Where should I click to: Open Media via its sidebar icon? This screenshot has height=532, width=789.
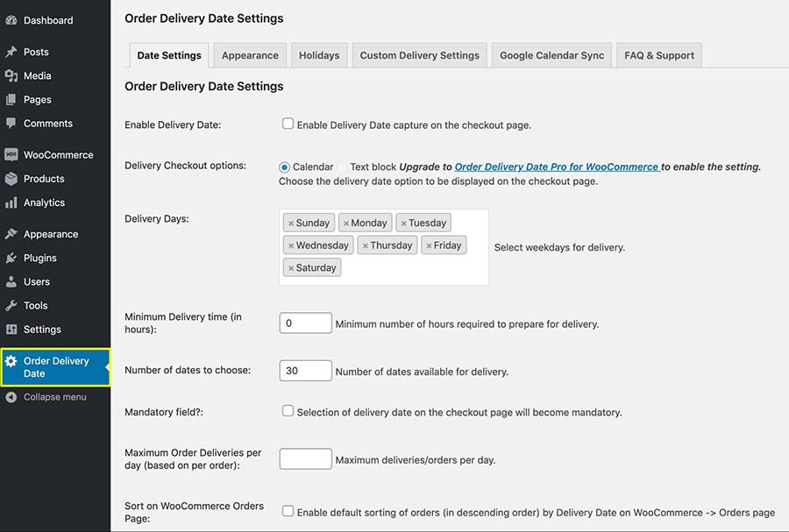point(11,76)
